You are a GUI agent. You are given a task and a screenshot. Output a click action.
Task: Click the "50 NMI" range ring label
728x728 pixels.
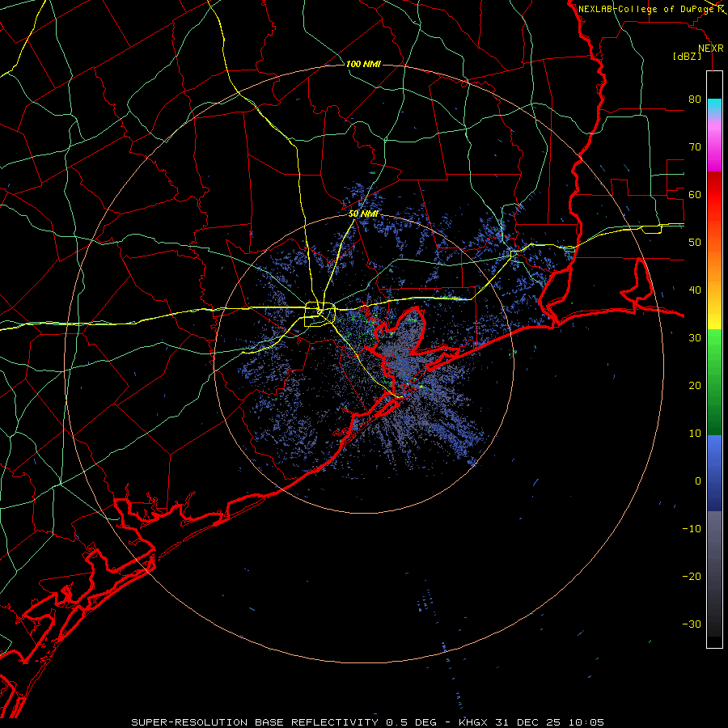click(363, 214)
